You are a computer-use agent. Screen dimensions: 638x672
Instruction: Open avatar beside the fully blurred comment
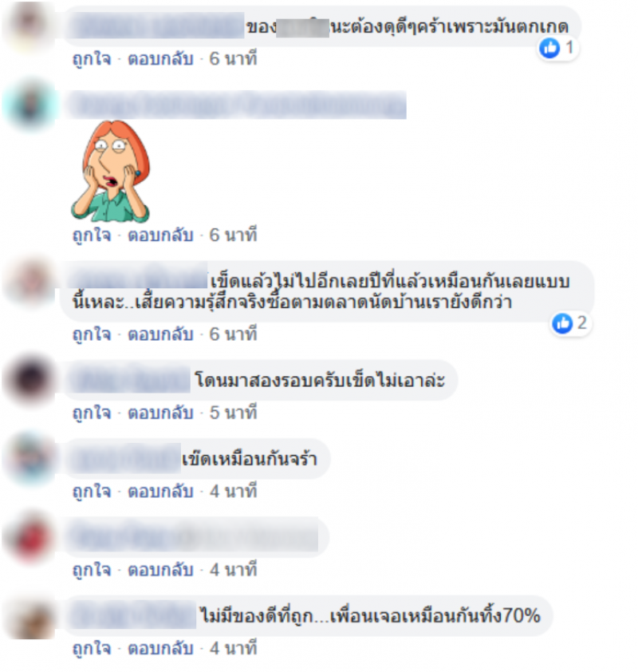pos(30,537)
